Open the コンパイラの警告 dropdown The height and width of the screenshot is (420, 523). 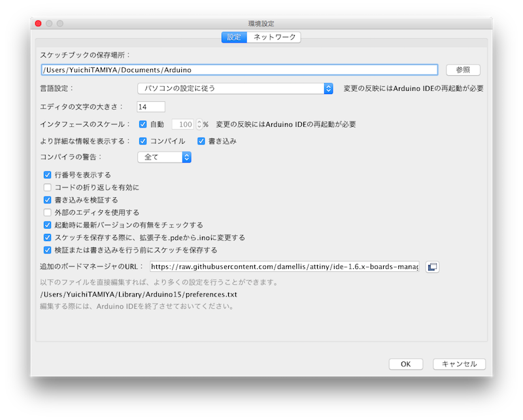[x=164, y=157]
